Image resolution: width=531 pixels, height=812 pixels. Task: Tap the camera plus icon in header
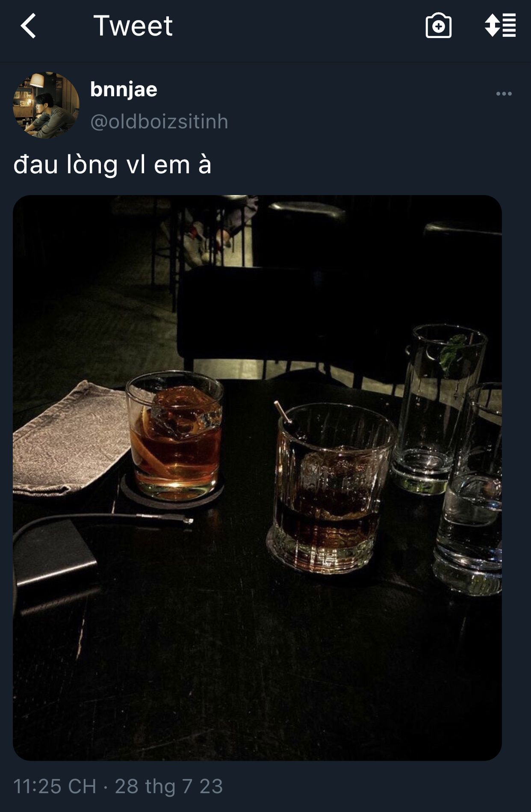click(438, 26)
